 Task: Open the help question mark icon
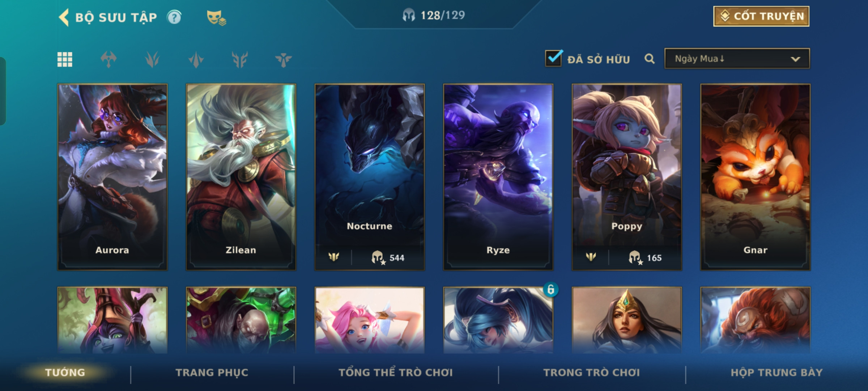click(x=174, y=17)
